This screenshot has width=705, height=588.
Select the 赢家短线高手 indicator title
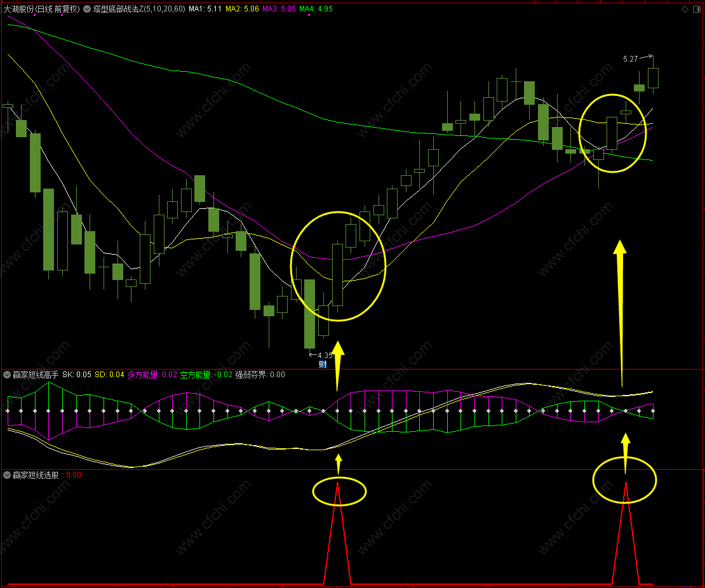coord(36,375)
